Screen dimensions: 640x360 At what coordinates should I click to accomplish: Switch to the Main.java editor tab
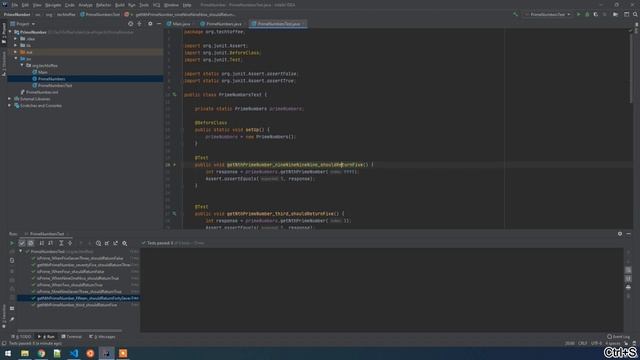[178, 24]
